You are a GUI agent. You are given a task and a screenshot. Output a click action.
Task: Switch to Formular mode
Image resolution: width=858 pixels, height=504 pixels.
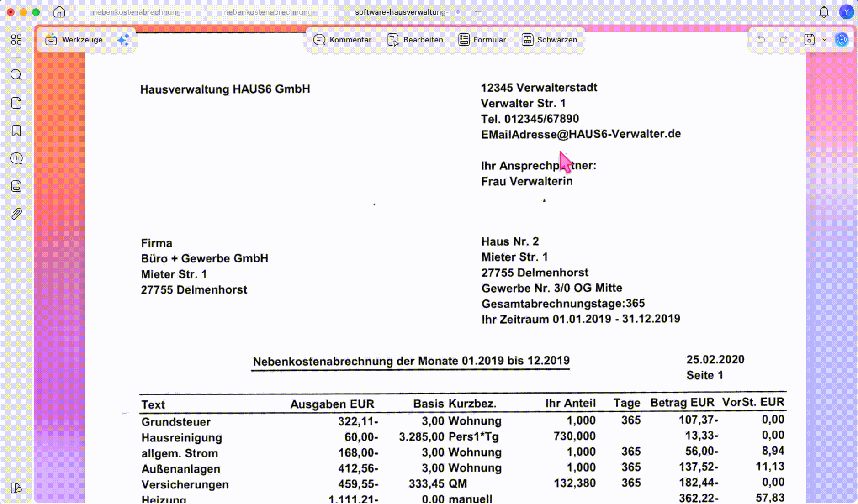tap(482, 40)
